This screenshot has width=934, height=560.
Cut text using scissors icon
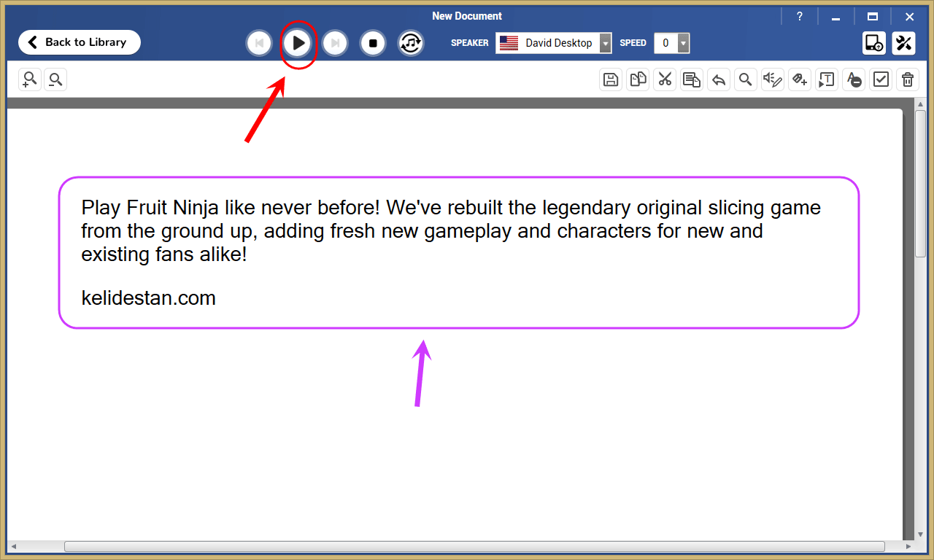pyautogui.click(x=665, y=79)
